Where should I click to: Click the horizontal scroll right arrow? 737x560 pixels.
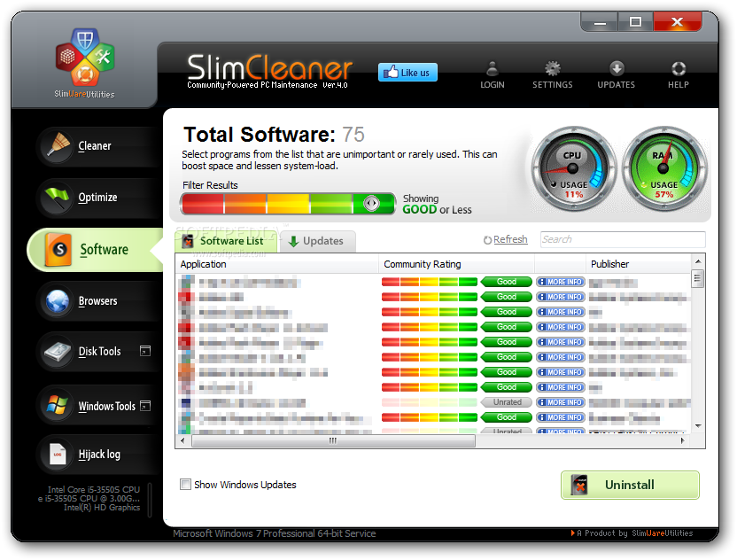pyautogui.click(x=682, y=441)
